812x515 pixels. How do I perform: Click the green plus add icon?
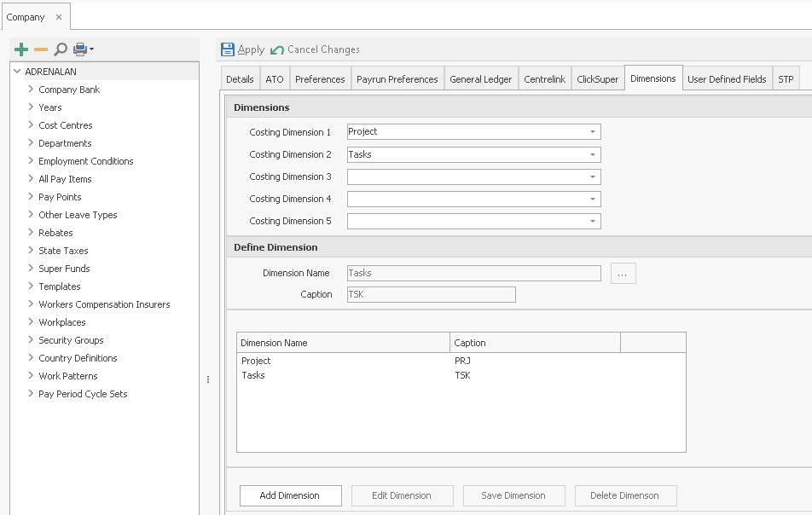[x=21, y=49]
